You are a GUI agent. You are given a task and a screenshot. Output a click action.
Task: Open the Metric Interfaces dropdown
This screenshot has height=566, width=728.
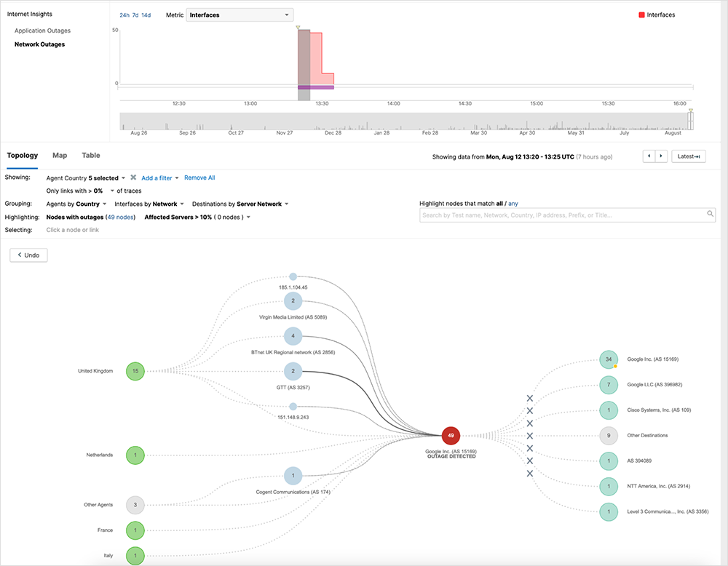pos(240,15)
